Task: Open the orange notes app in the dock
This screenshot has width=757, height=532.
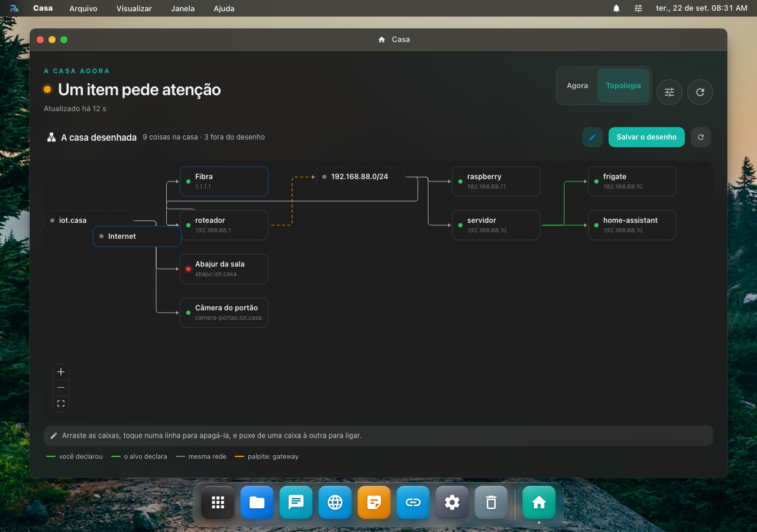Action: pos(374,502)
